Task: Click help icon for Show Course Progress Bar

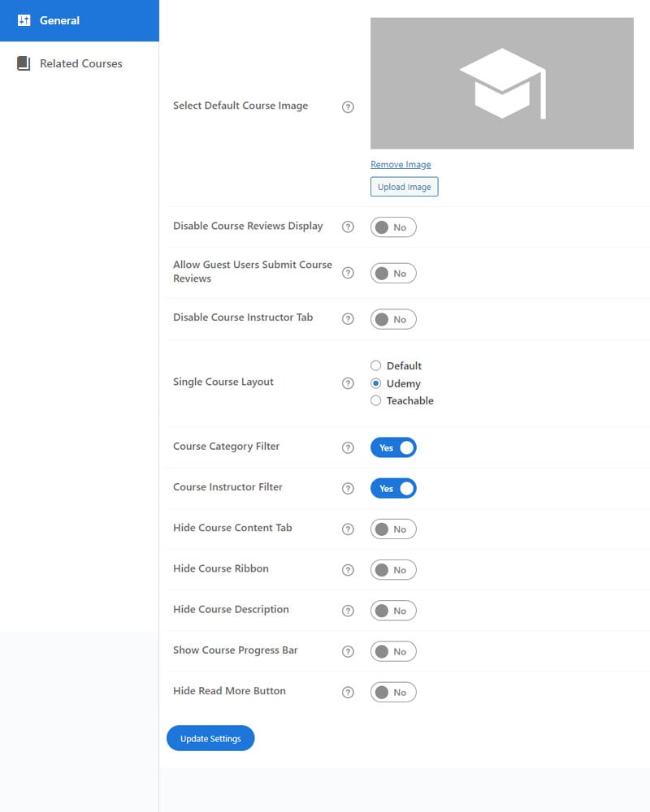Action: (348, 651)
